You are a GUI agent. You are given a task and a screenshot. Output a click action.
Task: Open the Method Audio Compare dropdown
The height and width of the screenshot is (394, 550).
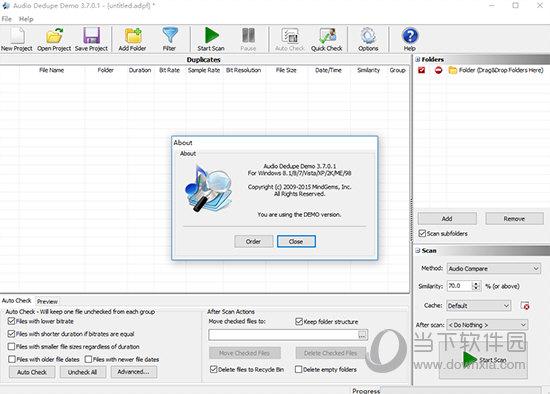click(x=494, y=269)
